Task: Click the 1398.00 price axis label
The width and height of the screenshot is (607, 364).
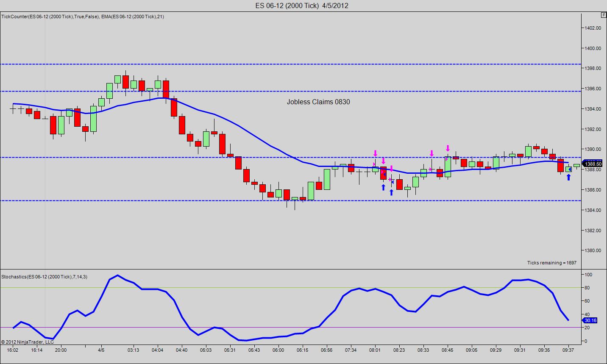Action: [593, 68]
